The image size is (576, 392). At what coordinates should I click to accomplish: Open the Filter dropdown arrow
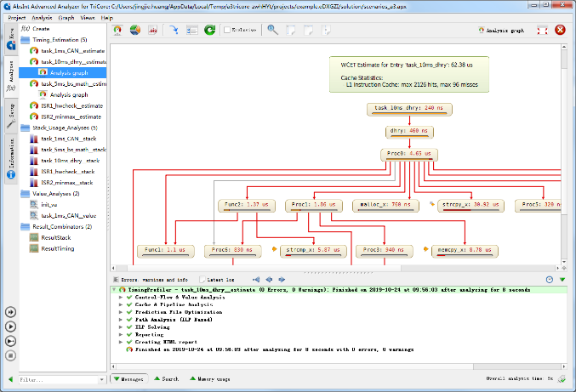(102, 380)
